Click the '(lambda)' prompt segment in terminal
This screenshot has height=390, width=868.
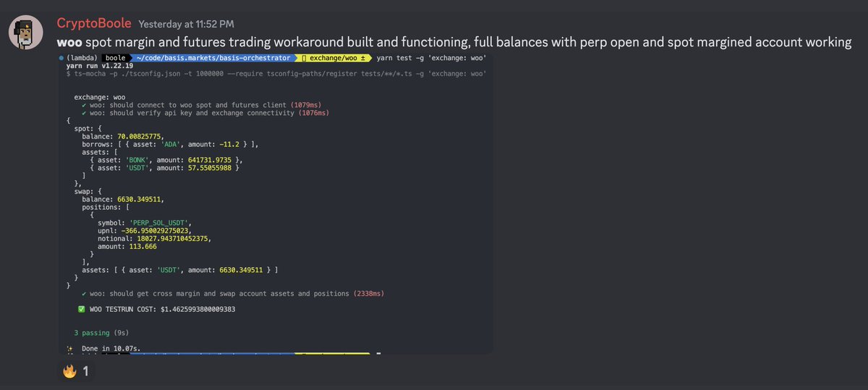pyautogui.click(x=82, y=57)
